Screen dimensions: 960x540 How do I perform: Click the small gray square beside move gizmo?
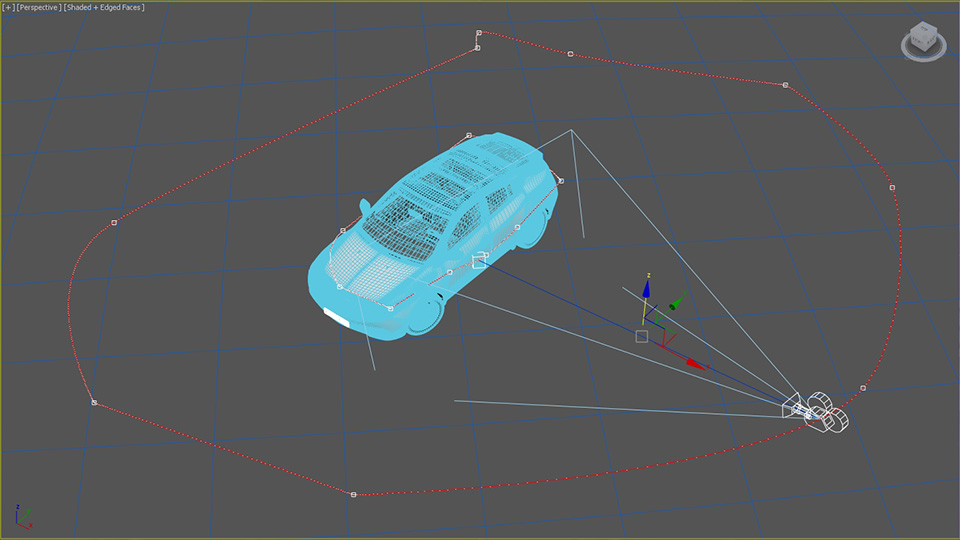point(641,336)
